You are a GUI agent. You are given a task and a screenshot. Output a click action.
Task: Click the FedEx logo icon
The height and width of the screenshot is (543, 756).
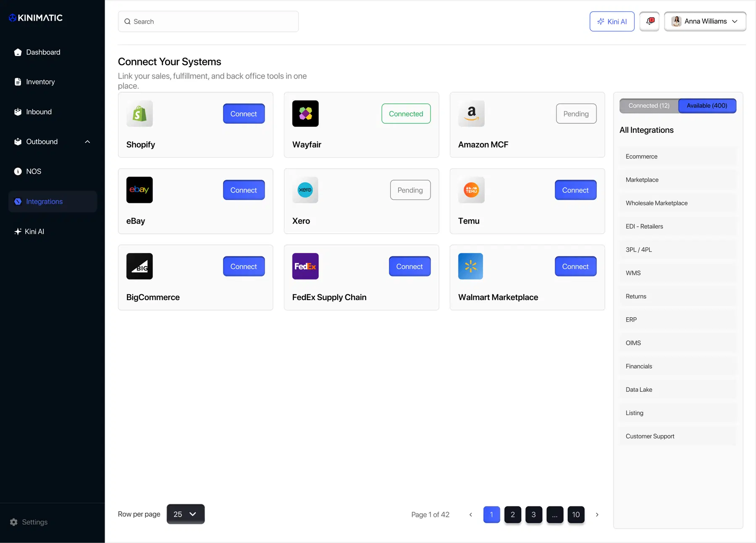click(x=305, y=266)
